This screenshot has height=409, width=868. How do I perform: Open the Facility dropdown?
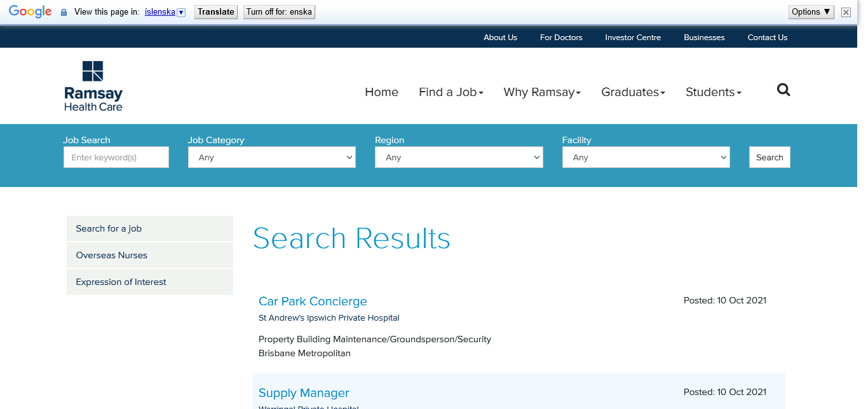pyautogui.click(x=646, y=157)
